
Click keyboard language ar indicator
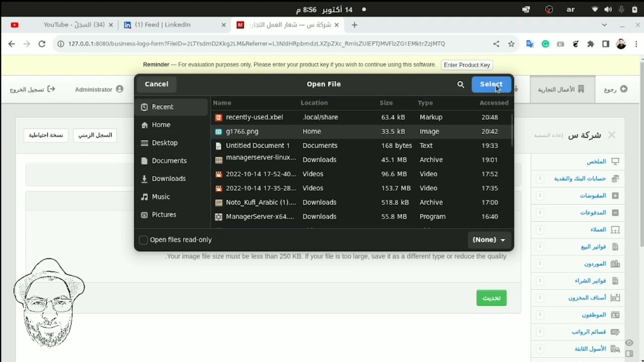(x=571, y=10)
